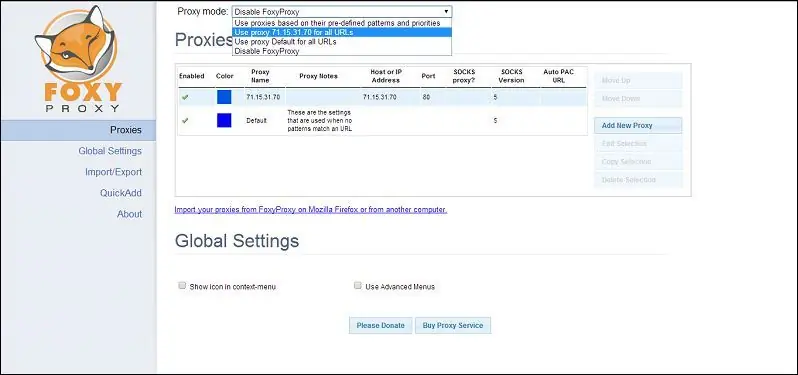798x375 pixels.
Task: Click port cell showing 80
Action: pos(426,97)
